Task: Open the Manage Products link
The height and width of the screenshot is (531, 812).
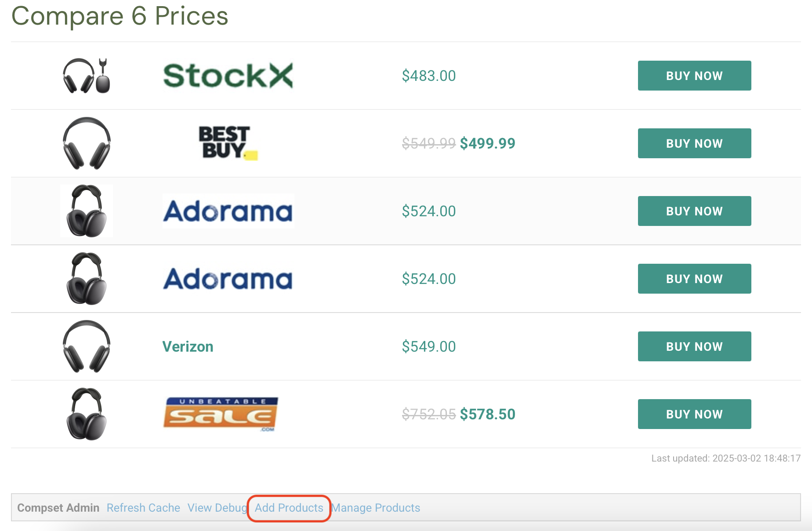Action: tap(376, 508)
